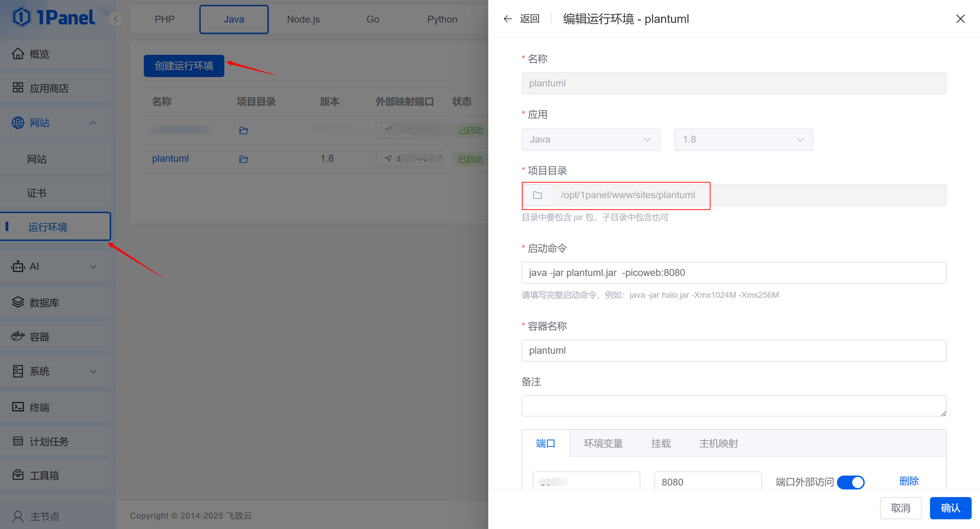The width and height of the screenshot is (980, 529).
Task: Open plantuml row project folder icon
Action: (x=243, y=159)
